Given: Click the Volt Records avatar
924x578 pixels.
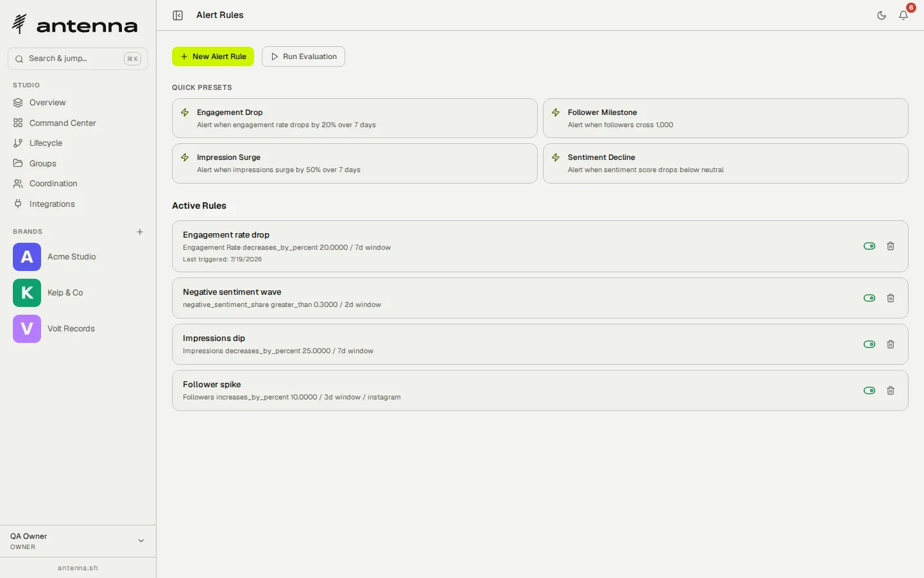Looking at the screenshot, I should point(27,329).
